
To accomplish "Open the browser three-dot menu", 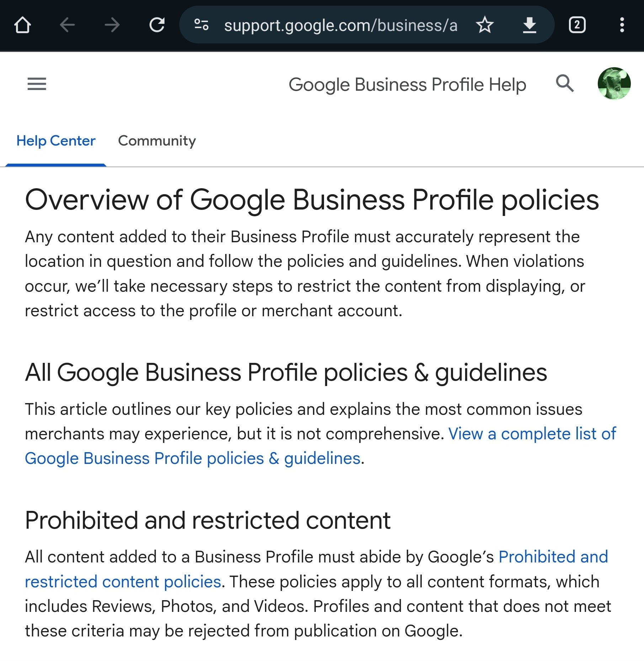I will click(622, 25).
